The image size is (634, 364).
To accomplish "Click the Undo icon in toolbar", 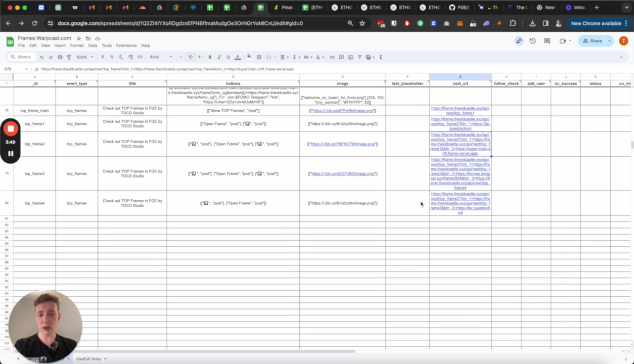I will tap(42, 57).
